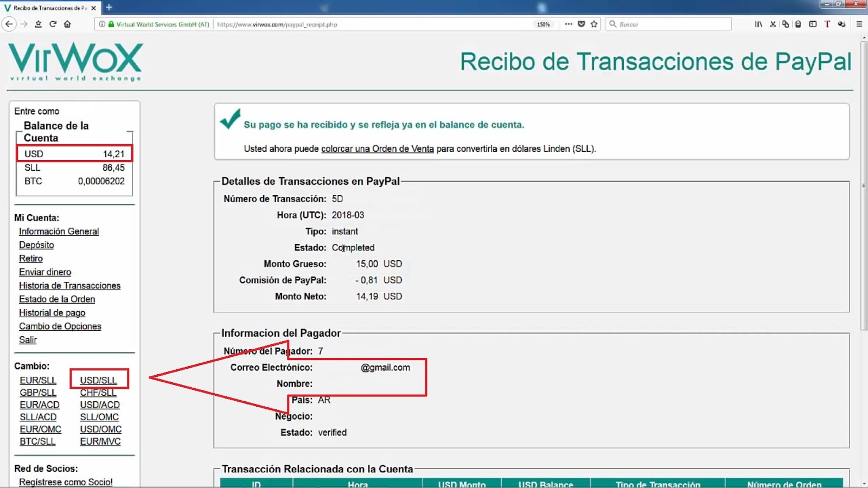Click the Comisión de PayPal -0,81 value

[379, 280]
